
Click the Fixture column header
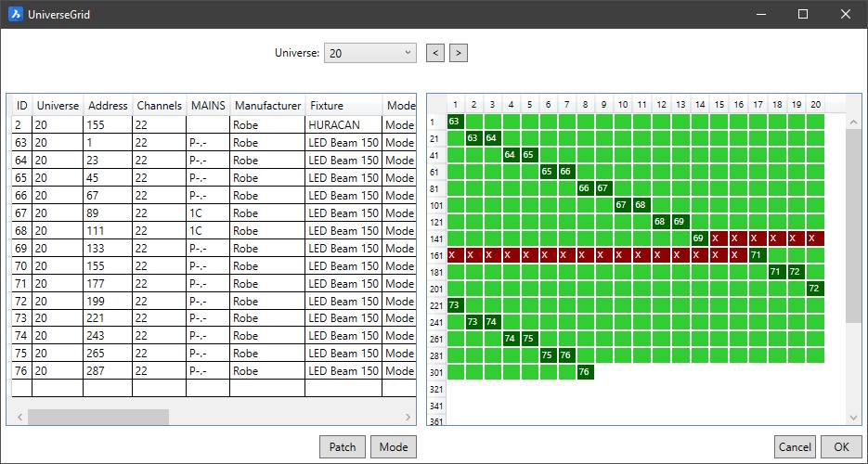pyautogui.click(x=343, y=106)
